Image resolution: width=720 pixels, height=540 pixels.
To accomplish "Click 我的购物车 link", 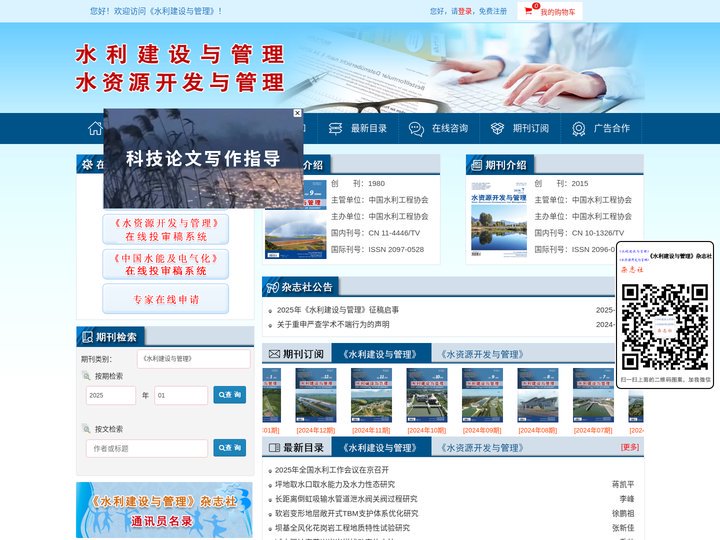I will point(557,12).
